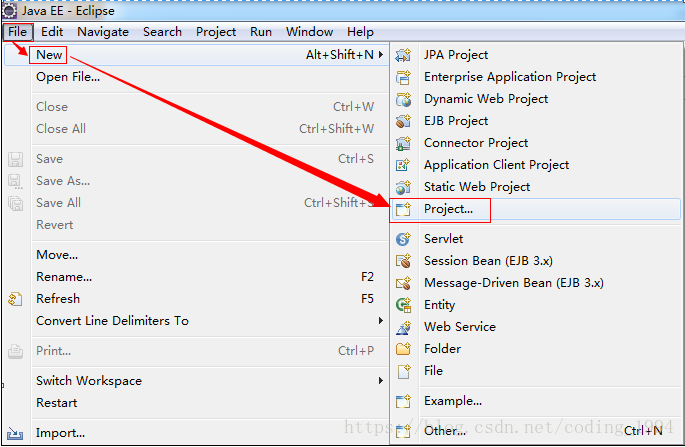Viewport: 685px width, 447px height.
Task: Click the Folder icon in submenu
Action: [x=403, y=349]
